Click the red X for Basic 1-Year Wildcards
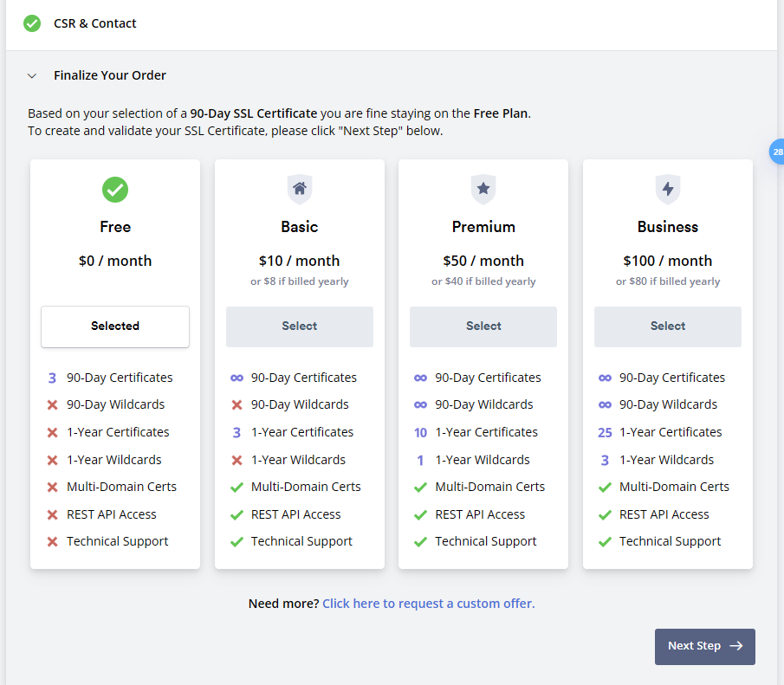This screenshot has height=685, width=784. 237,460
